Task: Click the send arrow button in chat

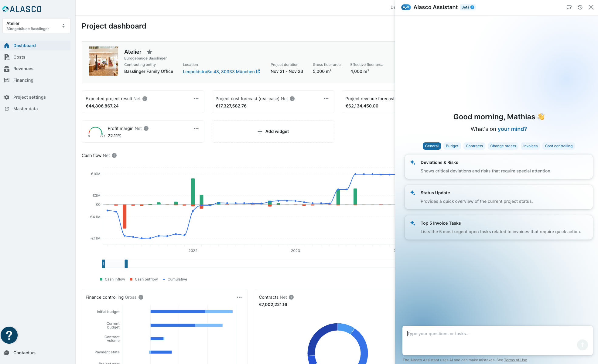Action: (582, 345)
